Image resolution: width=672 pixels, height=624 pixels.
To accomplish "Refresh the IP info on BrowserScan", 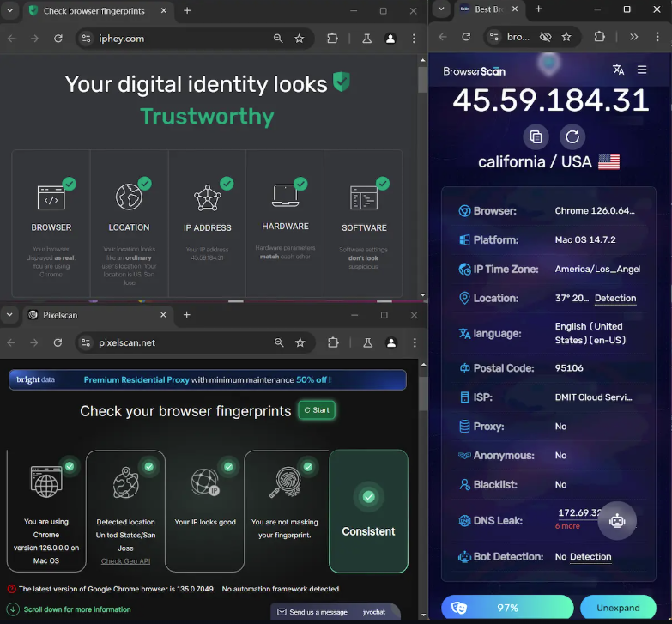I will point(572,137).
